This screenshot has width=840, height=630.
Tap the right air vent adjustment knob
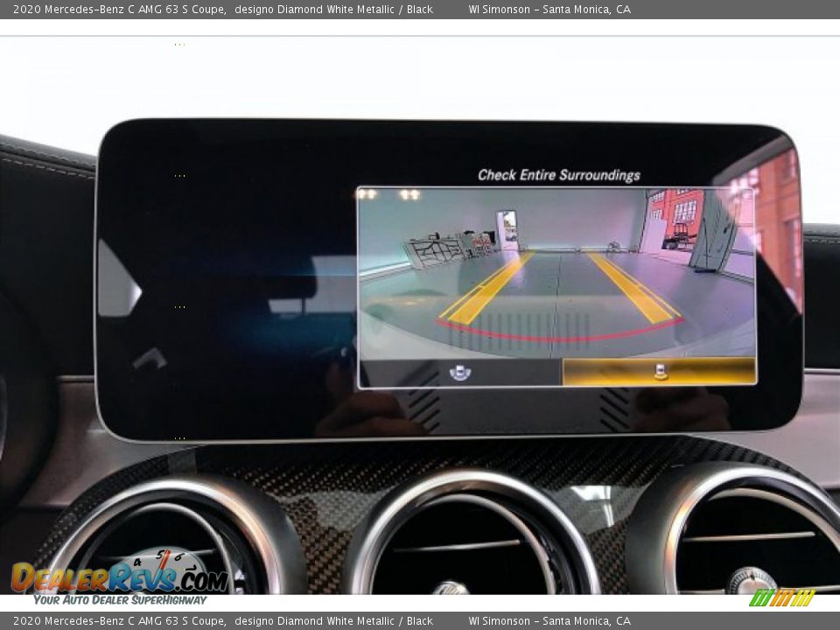(749, 580)
